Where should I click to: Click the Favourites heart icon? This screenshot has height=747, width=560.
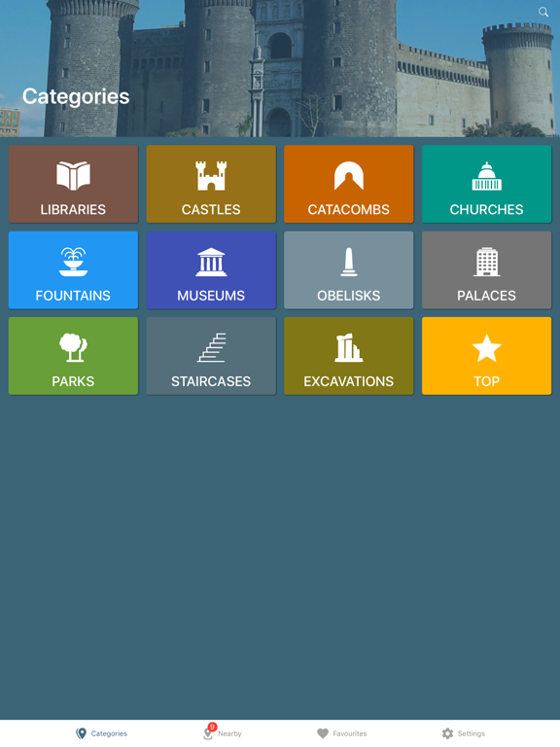pyautogui.click(x=323, y=733)
